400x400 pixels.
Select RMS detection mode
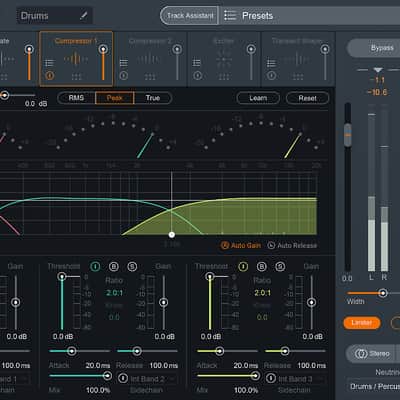pos(76,98)
